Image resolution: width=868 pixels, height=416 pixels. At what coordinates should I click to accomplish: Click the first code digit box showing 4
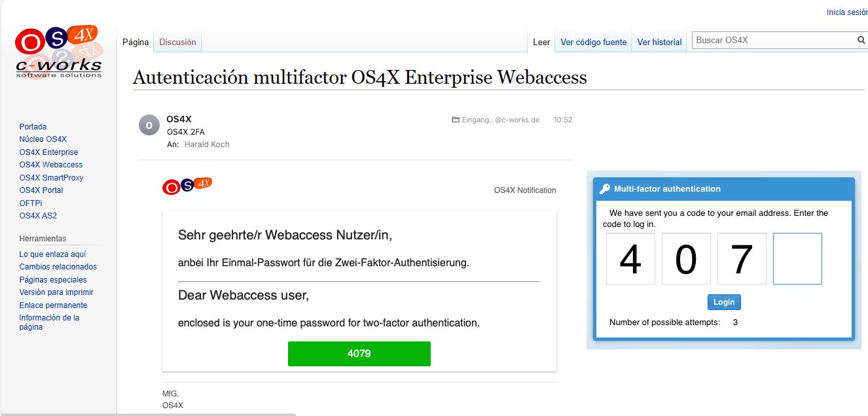pyautogui.click(x=630, y=259)
